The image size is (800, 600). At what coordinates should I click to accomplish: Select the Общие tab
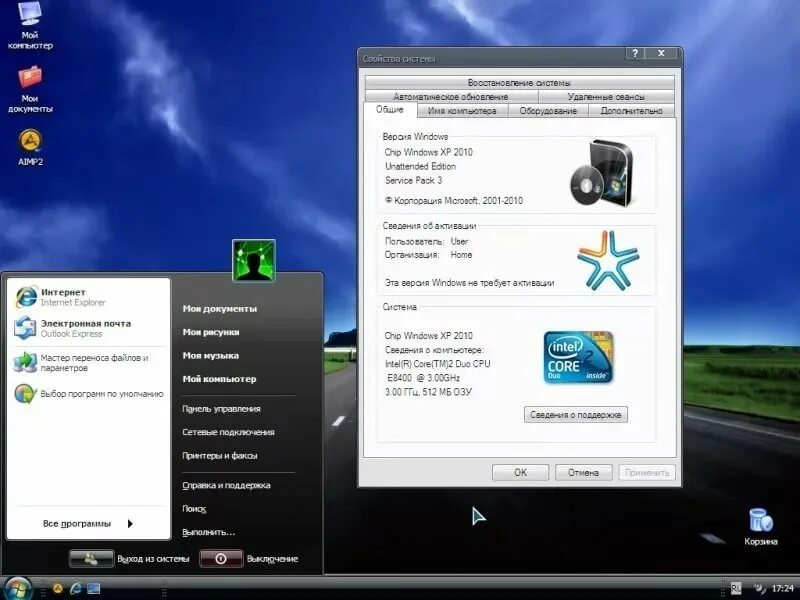coord(390,109)
